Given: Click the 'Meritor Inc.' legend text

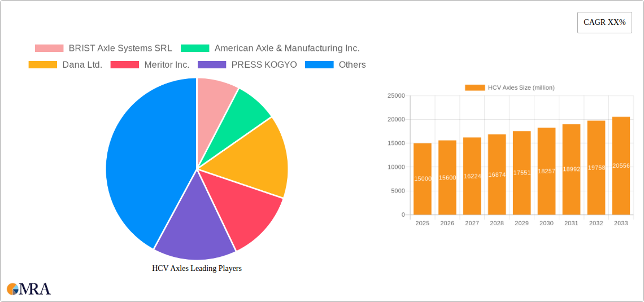Looking at the screenshot, I should (x=167, y=65).
